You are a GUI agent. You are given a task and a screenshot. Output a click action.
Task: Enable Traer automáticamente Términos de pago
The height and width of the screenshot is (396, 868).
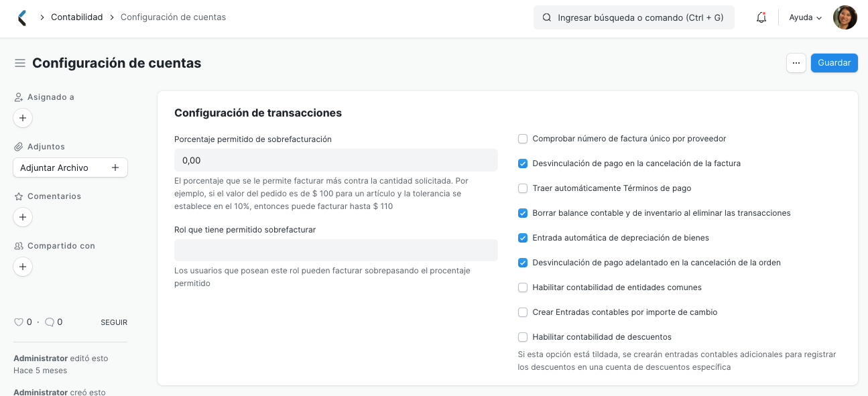pos(523,188)
